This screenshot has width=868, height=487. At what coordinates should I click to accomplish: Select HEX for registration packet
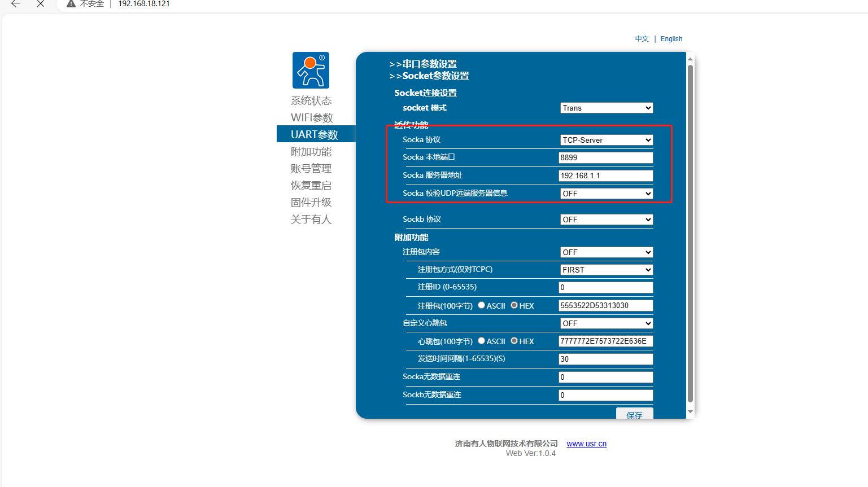point(514,305)
